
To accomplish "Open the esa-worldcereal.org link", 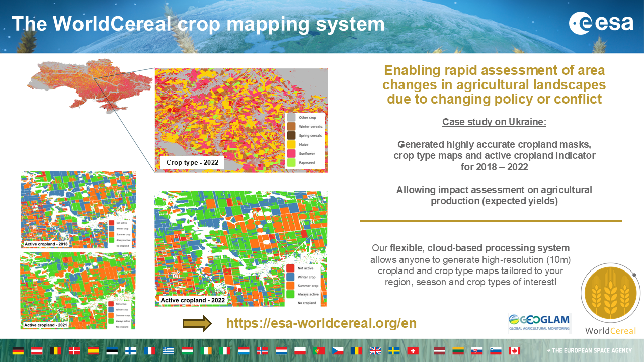I will click(x=321, y=323).
